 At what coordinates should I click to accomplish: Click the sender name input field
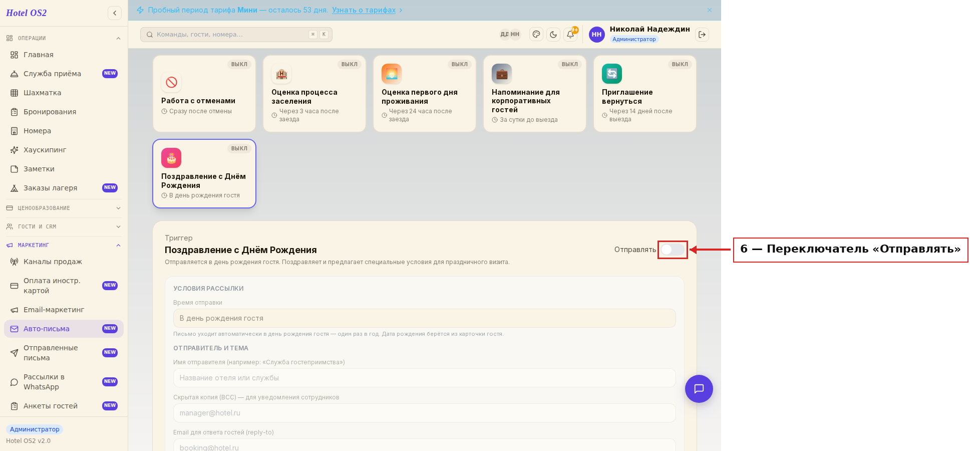point(425,378)
